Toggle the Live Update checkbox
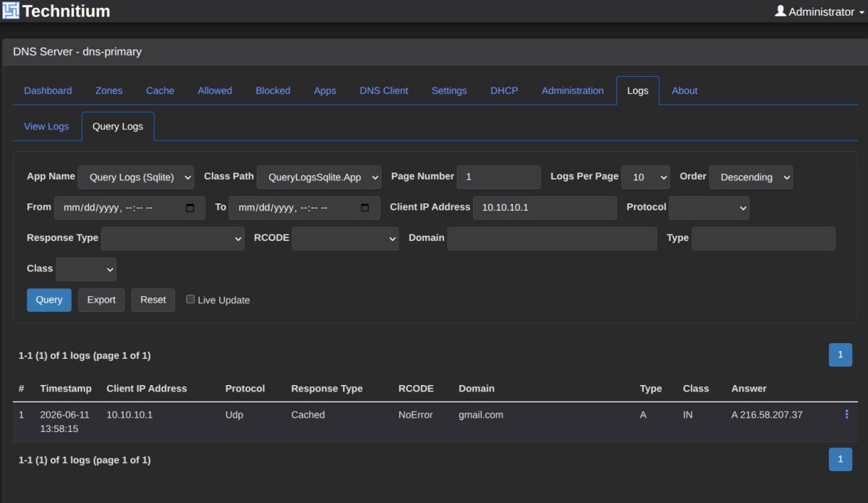The image size is (868, 503). (190, 300)
